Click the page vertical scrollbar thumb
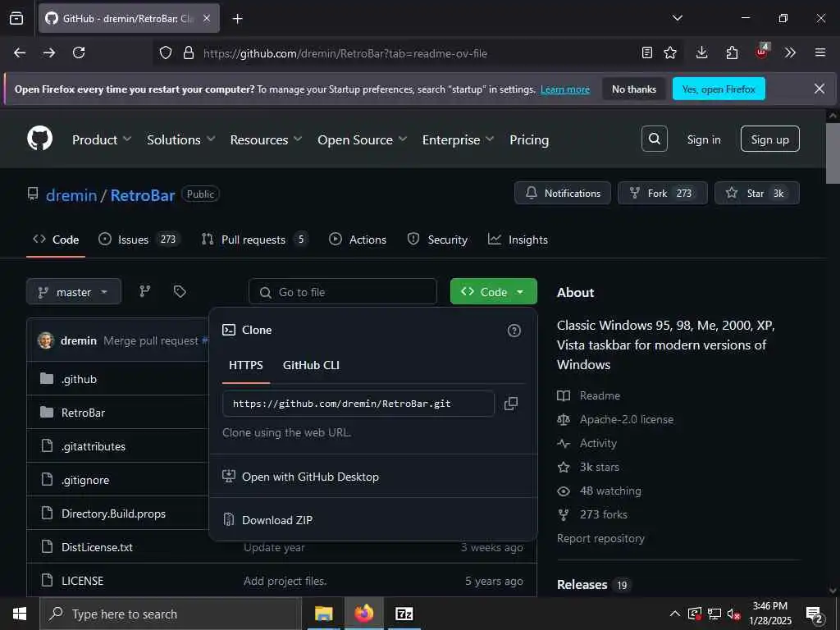 point(833,153)
